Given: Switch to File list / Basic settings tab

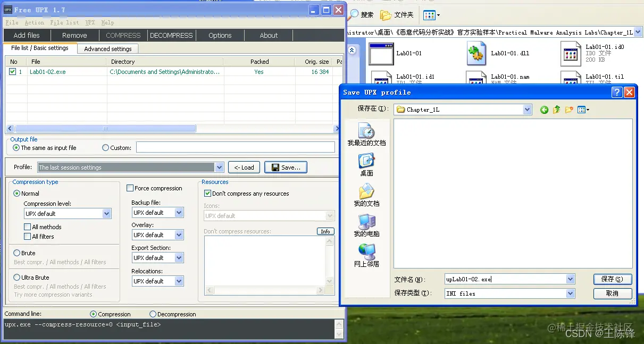Looking at the screenshot, I should point(40,48).
